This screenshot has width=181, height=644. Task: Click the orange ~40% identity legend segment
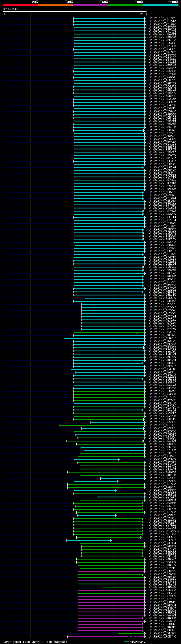[55, 5]
